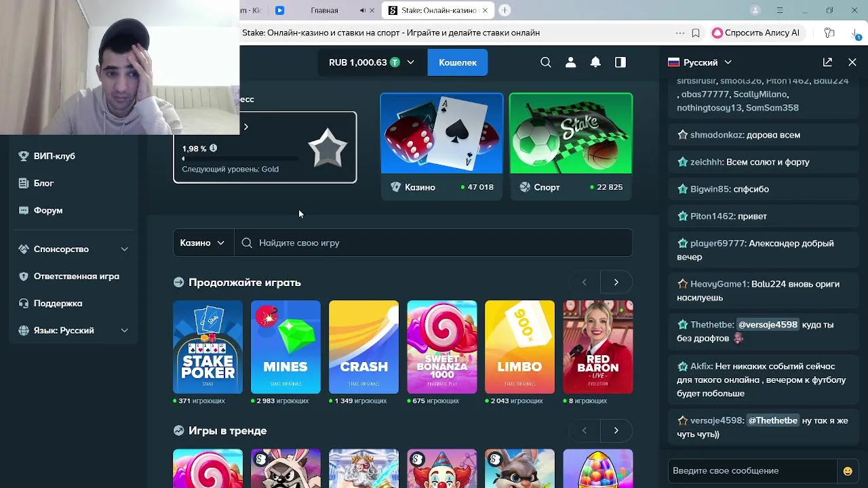Open the browser hamburger menu

(780, 10)
